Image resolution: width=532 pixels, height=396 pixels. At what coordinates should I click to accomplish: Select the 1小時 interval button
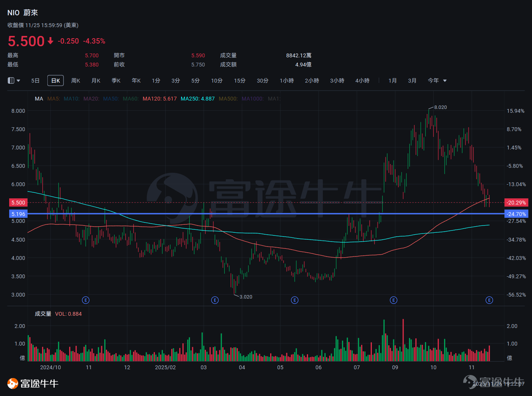(287, 81)
